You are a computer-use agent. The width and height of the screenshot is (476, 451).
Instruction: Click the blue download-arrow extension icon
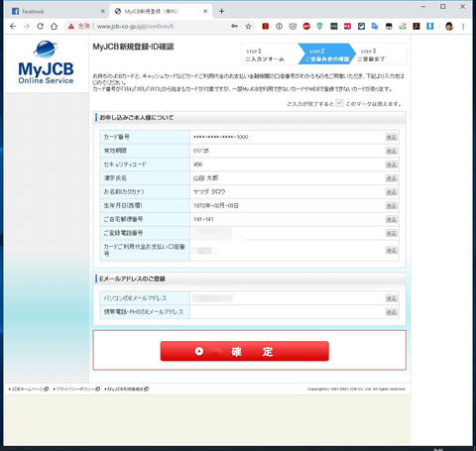tap(429, 27)
